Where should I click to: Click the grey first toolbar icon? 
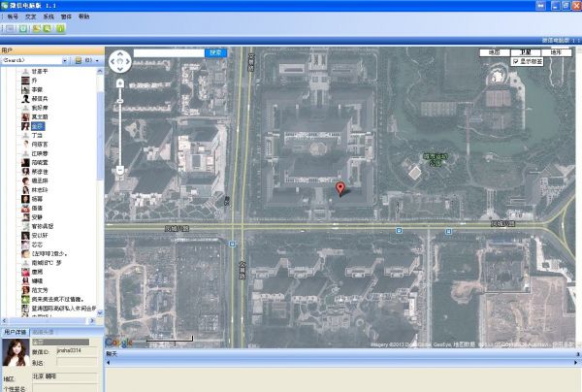coord(11,28)
